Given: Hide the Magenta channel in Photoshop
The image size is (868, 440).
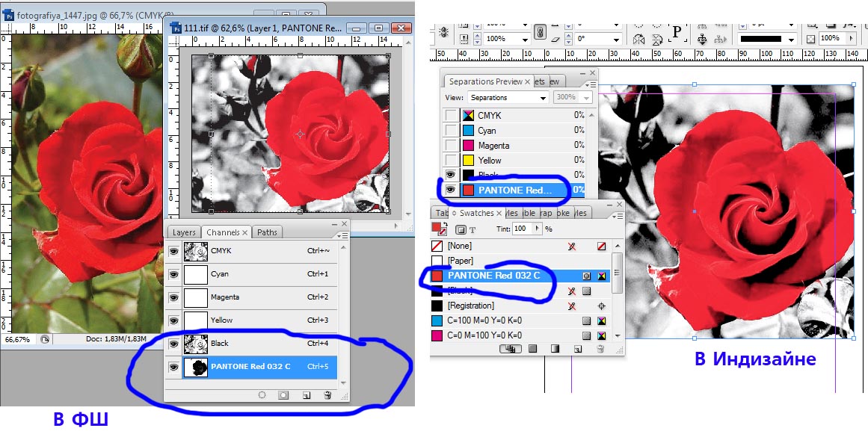Looking at the screenshot, I should 173,298.
